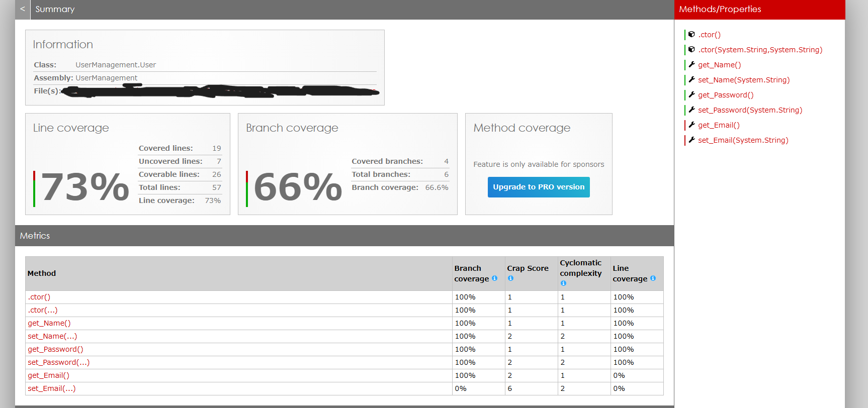This screenshot has height=408, width=868.
Task: Click .ctor(...) link in Metrics table
Action: 43,310
